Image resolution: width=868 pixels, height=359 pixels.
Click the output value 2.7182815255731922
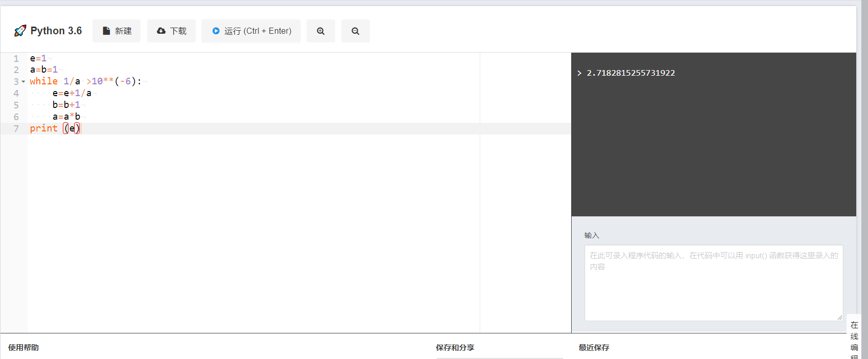pos(631,73)
